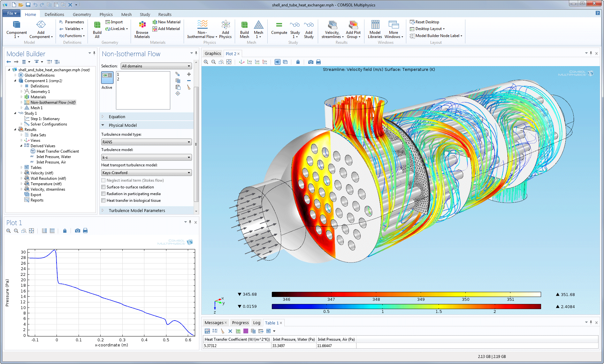
Task: Toggle Heat transfer in biological tissue
Action: [x=103, y=200]
